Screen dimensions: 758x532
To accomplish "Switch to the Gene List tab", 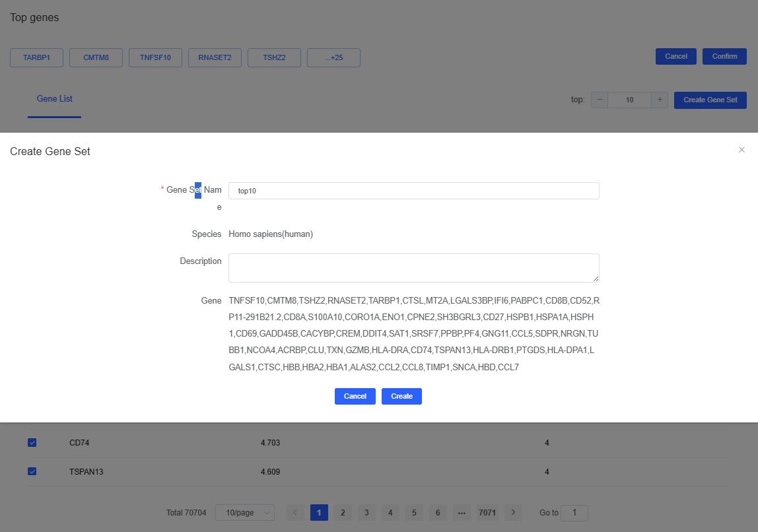I will pos(54,98).
